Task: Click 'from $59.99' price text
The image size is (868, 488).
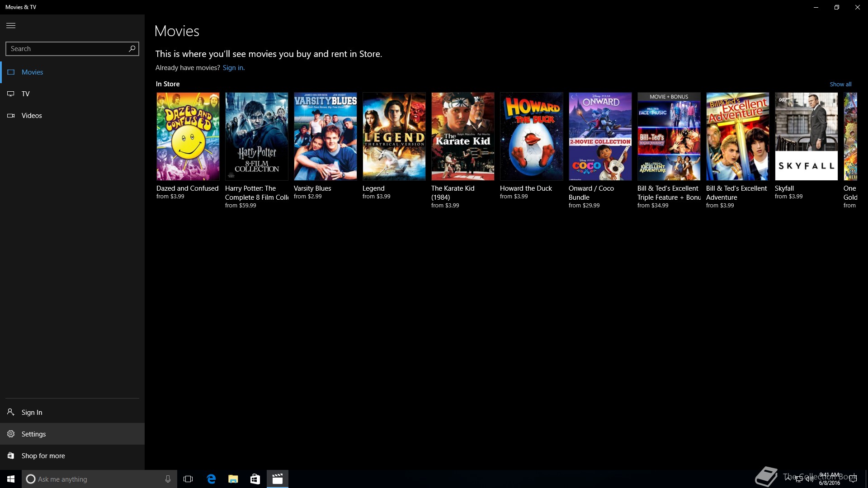Action: pyautogui.click(x=241, y=206)
